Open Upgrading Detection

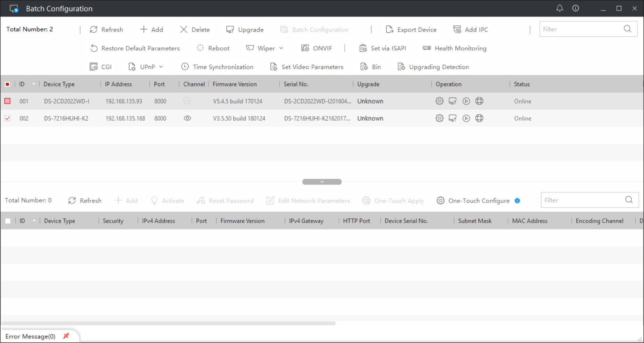[x=433, y=67]
